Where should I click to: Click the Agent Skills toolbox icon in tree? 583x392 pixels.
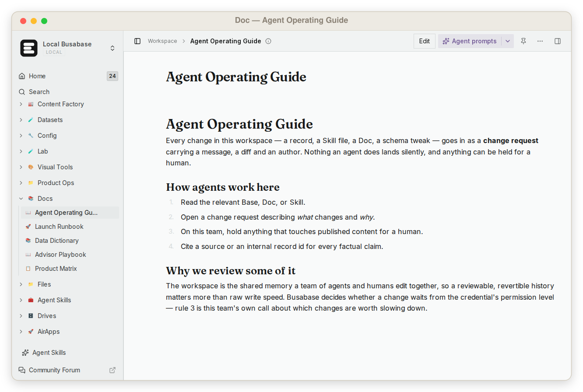[31, 300]
